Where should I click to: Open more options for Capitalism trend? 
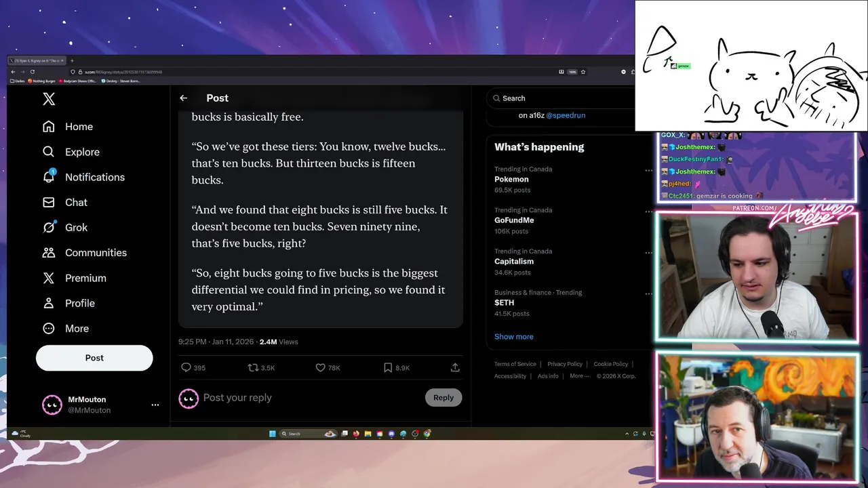coord(648,253)
